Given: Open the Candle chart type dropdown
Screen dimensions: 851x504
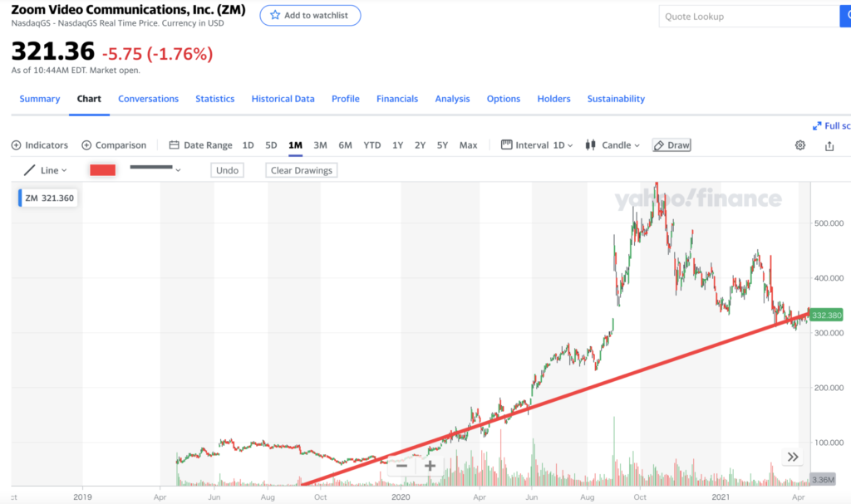Looking at the screenshot, I should click(x=612, y=145).
